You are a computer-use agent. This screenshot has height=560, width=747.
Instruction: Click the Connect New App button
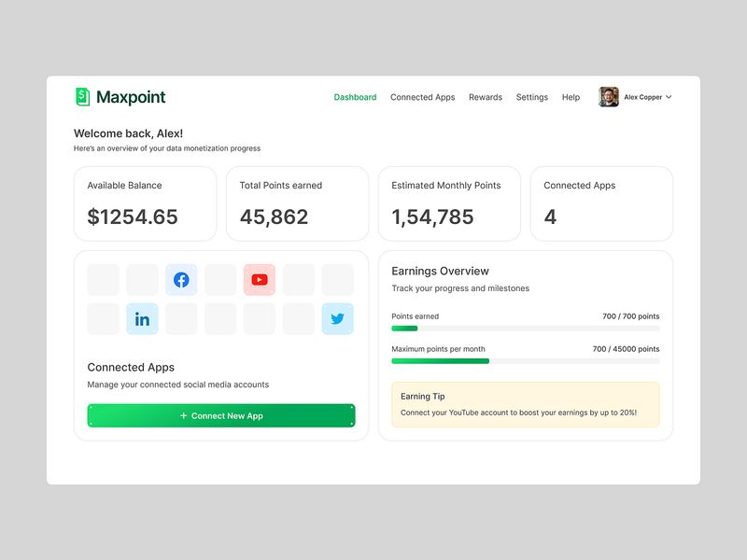pos(221,415)
